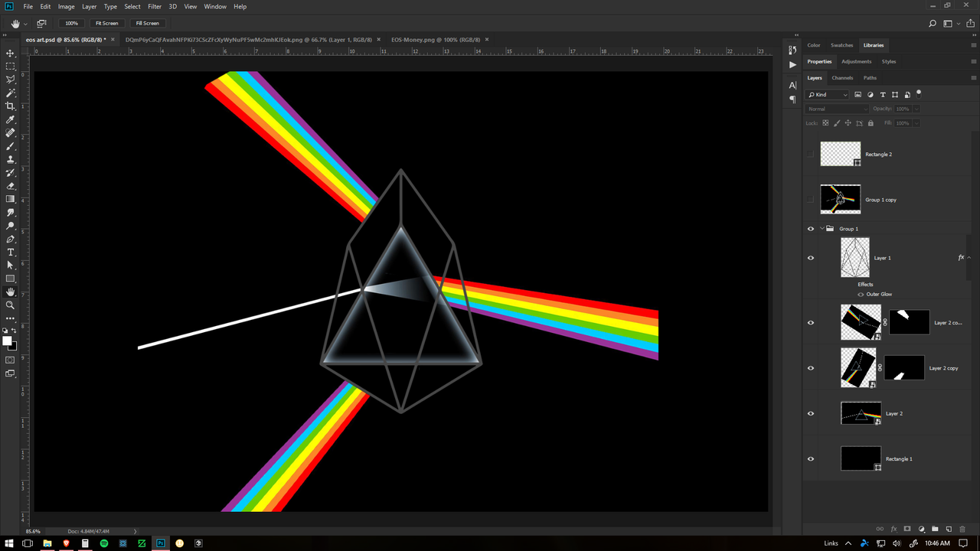The height and width of the screenshot is (551, 980).
Task: Click the Fill Screen button
Action: point(147,23)
